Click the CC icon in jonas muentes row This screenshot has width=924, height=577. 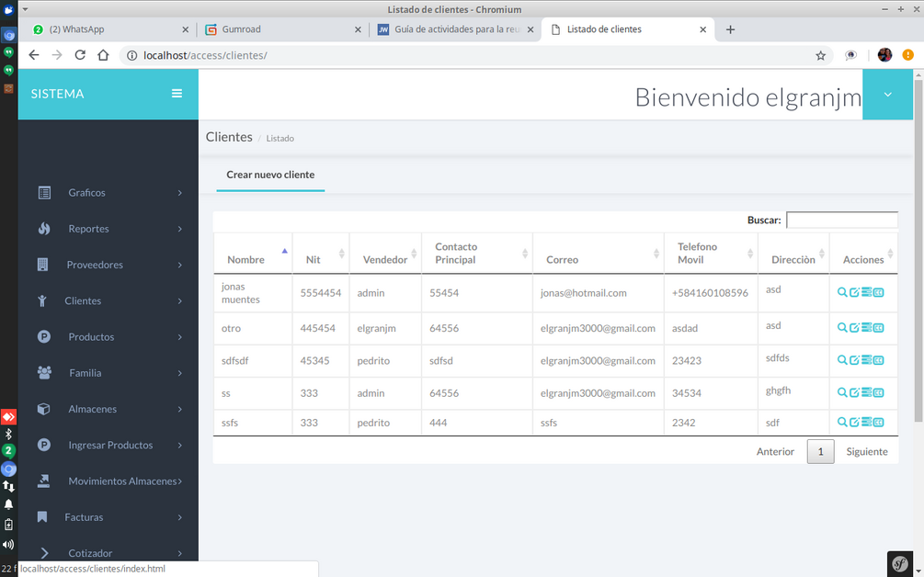(x=879, y=292)
